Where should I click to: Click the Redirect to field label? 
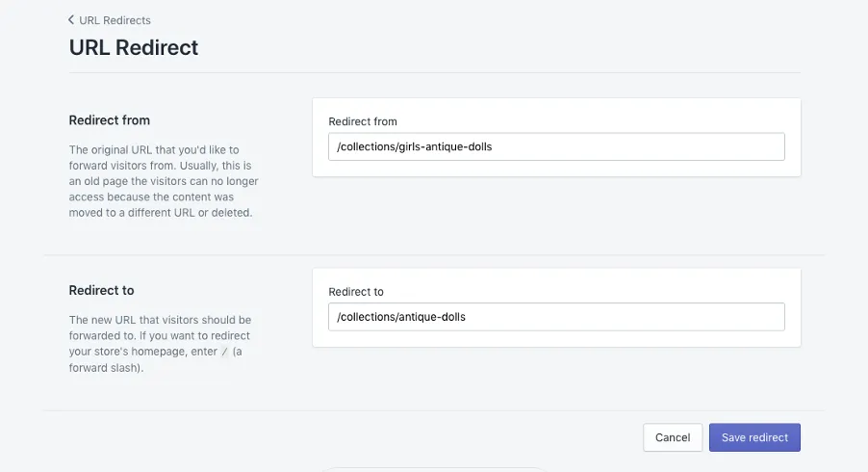pyautogui.click(x=356, y=292)
